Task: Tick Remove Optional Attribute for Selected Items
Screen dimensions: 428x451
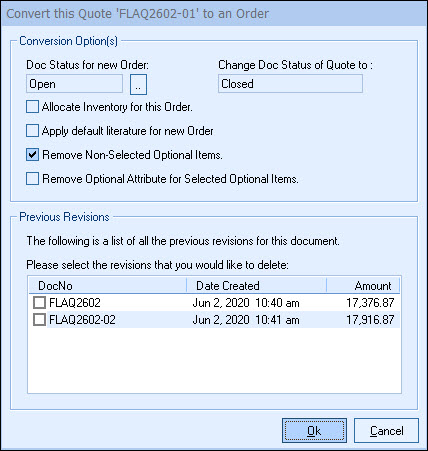Action: (32, 179)
